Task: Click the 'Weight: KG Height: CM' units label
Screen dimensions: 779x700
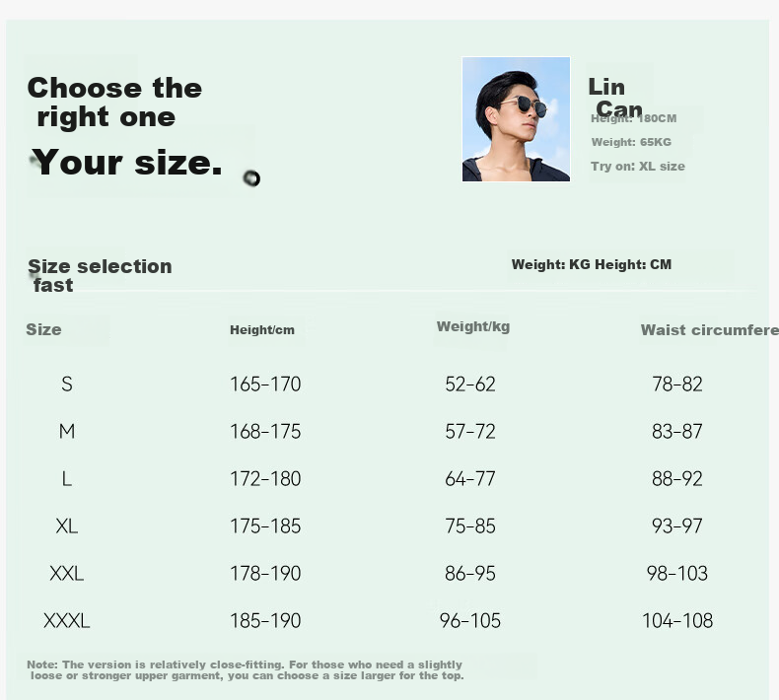Action: tap(592, 264)
